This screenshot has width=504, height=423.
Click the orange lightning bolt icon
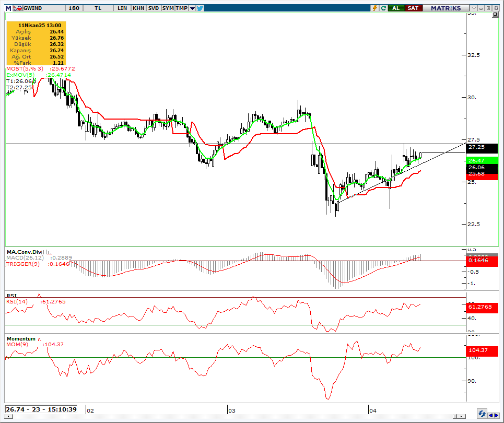tap(374, 8)
